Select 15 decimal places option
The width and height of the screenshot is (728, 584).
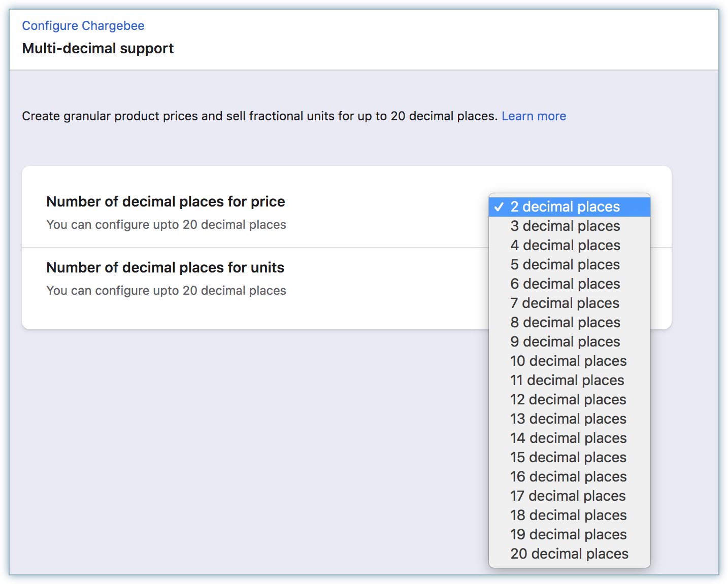(x=568, y=458)
